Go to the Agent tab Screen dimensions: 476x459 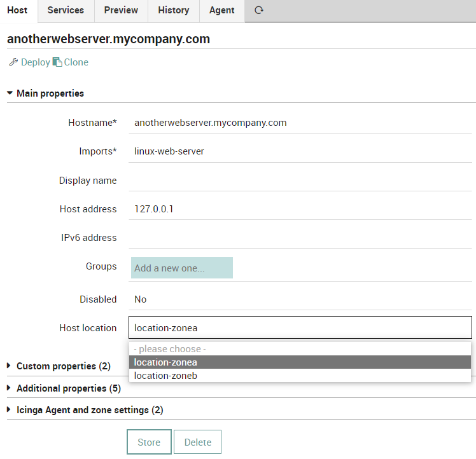tap(222, 11)
